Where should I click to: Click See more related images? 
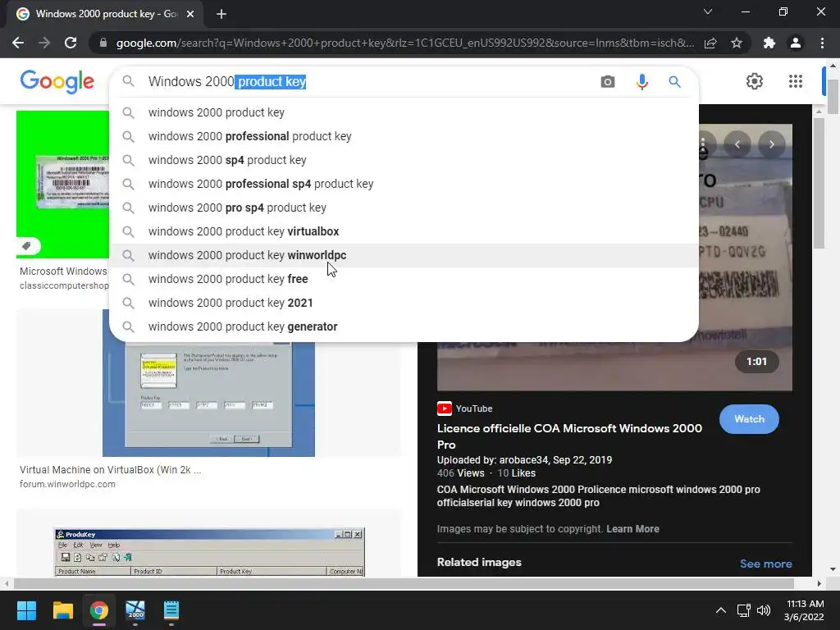765,564
